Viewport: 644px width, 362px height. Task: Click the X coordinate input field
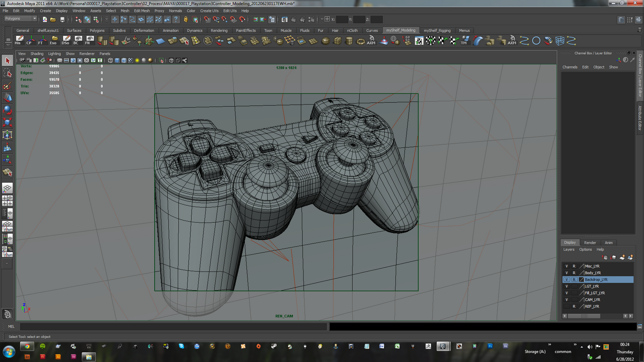tap(342, 19)
